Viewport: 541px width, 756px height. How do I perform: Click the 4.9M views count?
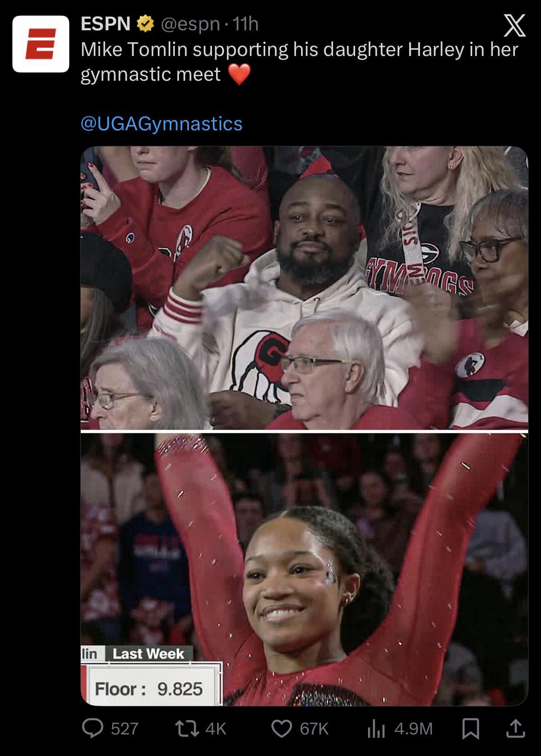coord(413,728)
